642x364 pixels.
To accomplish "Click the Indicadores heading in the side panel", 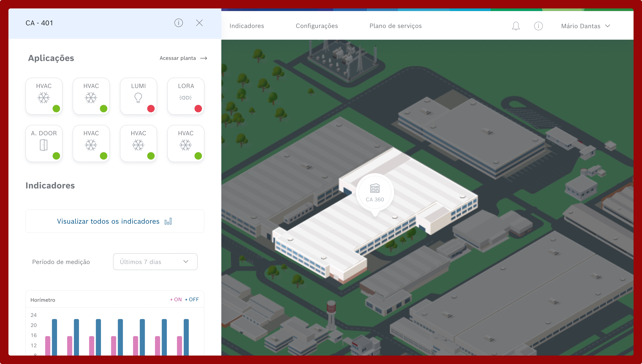I will [x=50, y=186].
